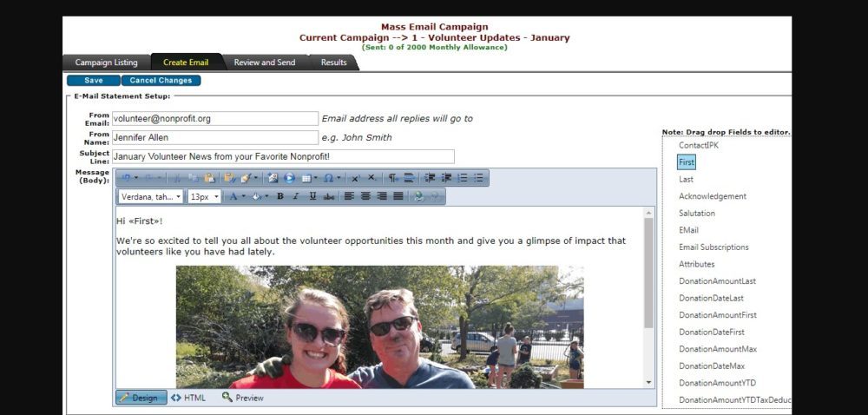The width and height of the screenshot is (868, 415).
Task: Toggle bold formatting
Action: [279, 197]
